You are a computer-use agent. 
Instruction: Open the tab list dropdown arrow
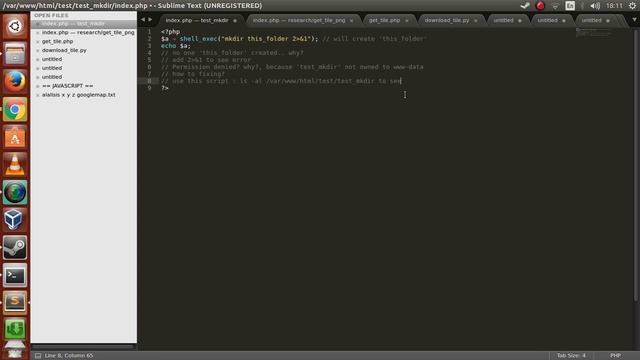(x=634, y=20)
